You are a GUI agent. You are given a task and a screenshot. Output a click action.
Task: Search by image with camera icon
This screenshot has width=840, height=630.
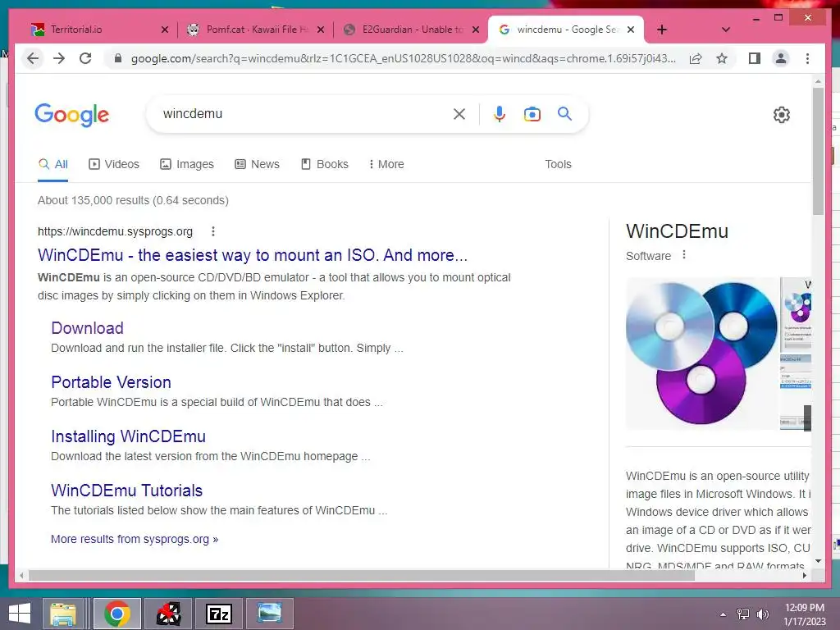click(x=532, y=114)
